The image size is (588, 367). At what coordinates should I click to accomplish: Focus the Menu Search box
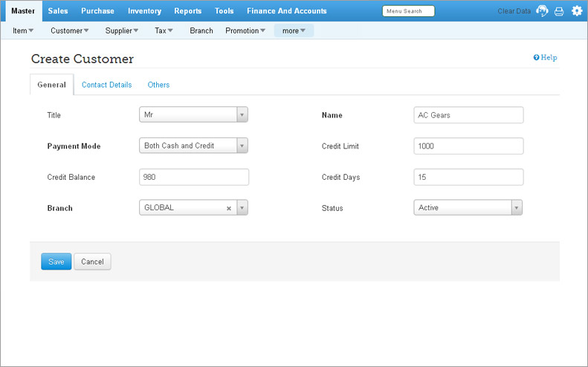coord(408,11)
